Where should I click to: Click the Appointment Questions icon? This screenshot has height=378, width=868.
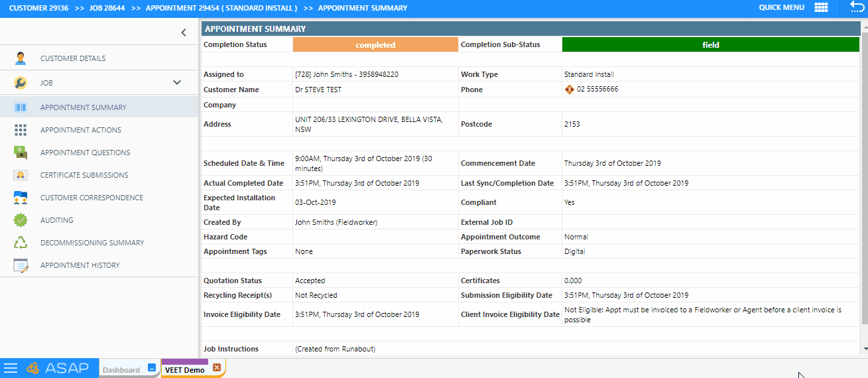click(21, 153)
